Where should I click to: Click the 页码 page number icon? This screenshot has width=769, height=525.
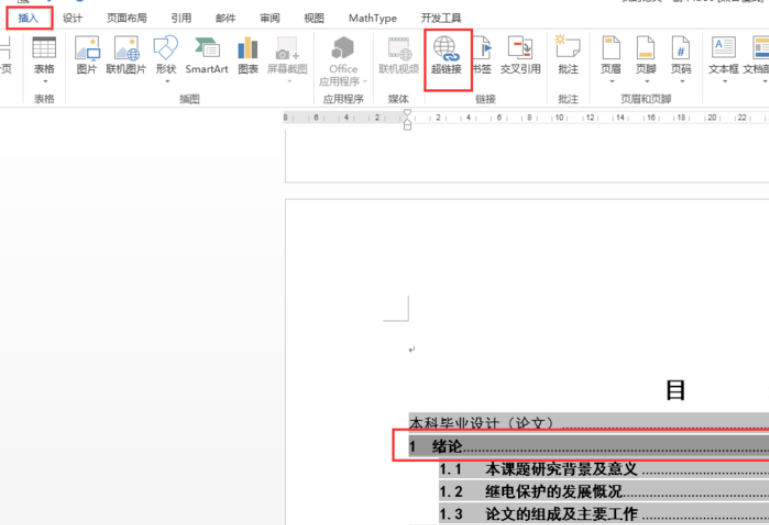point(681,48)
